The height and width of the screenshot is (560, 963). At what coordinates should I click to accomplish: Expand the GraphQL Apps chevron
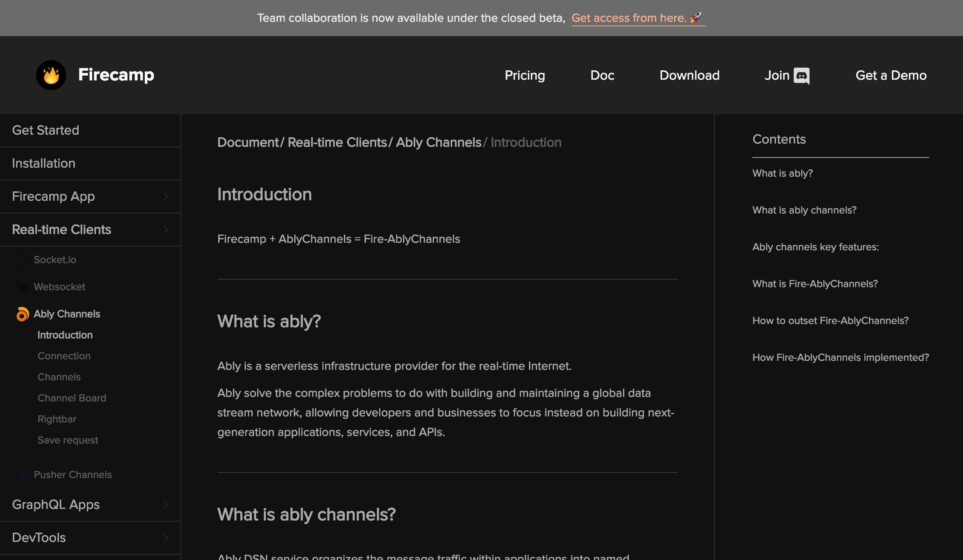(x=166, y=505)
